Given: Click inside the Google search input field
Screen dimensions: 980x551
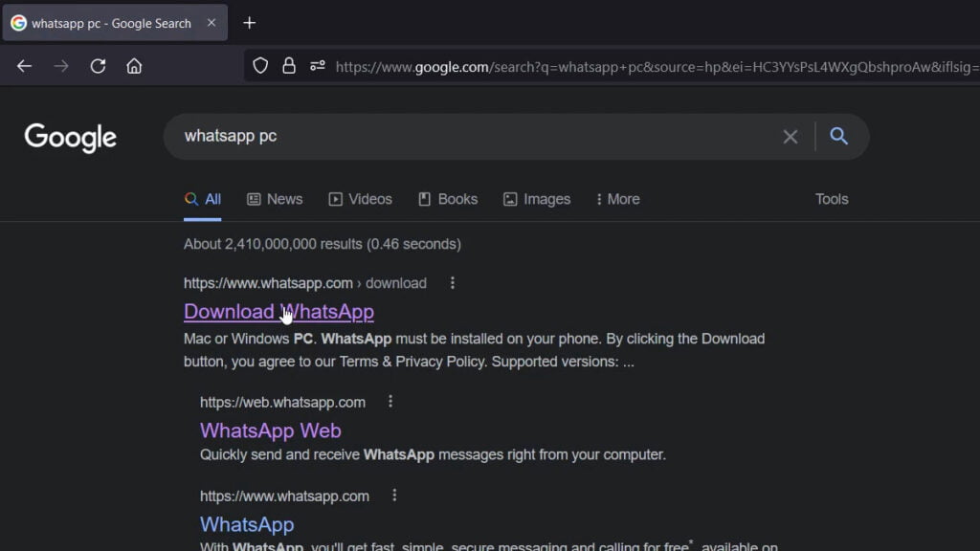Looking at the screenshot, I should (x=479, y=136).
